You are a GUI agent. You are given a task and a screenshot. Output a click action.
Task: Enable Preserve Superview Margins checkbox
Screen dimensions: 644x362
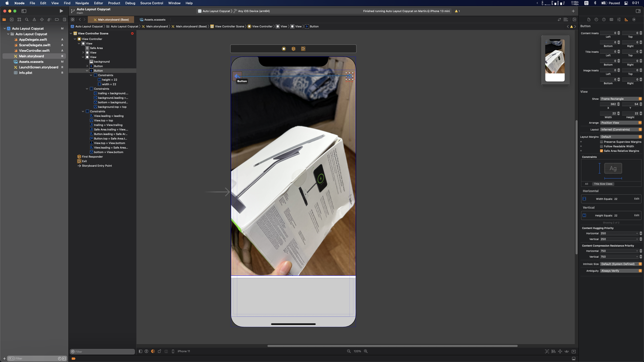click(601, 142)
